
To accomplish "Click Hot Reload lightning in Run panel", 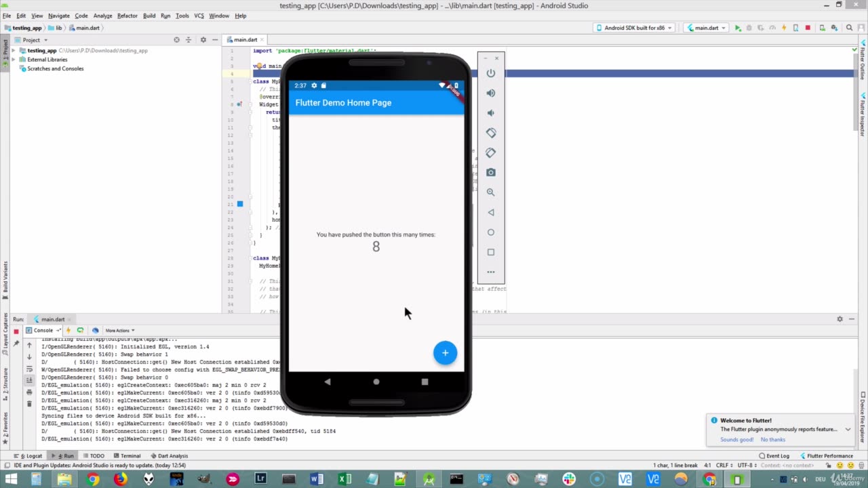I will click(68, 331).
